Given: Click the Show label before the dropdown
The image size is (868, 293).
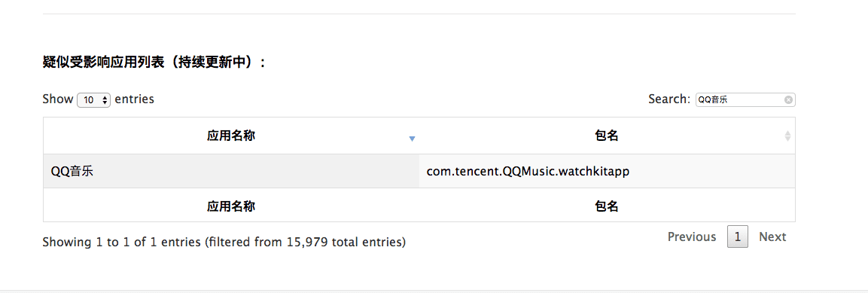Looking at the screenshot, I should pyautogui.click(x=57, y=99).
